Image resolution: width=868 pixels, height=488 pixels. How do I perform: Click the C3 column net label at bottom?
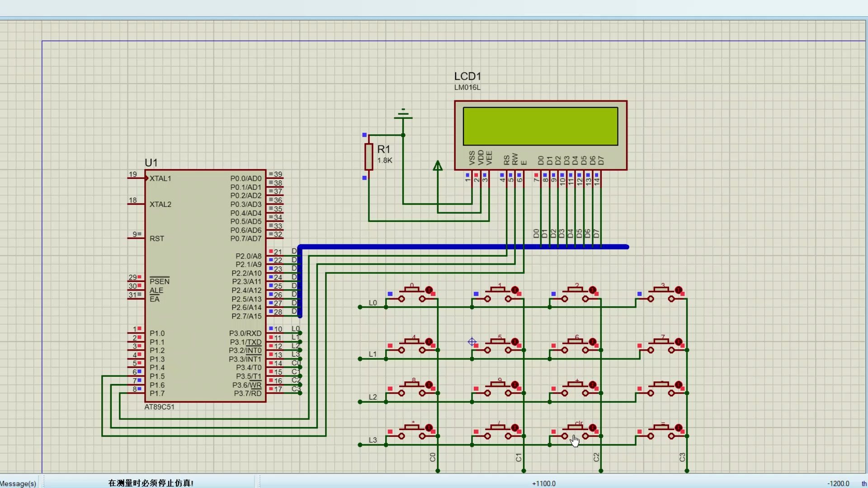(682, 457)
